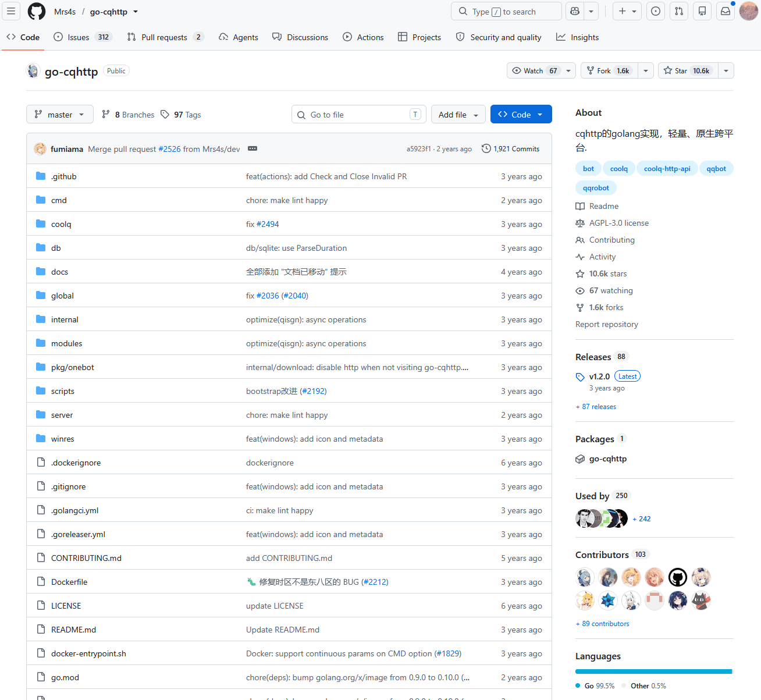Open the user profile avatar menu
The width and height of the screenshot is (761, 700).
click(749, 11)
